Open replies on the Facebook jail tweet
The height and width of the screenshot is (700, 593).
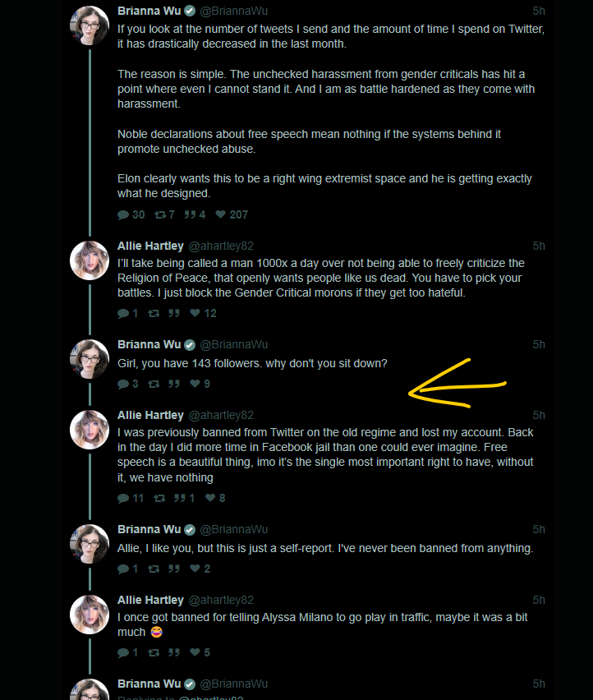[x=123, y=498]
